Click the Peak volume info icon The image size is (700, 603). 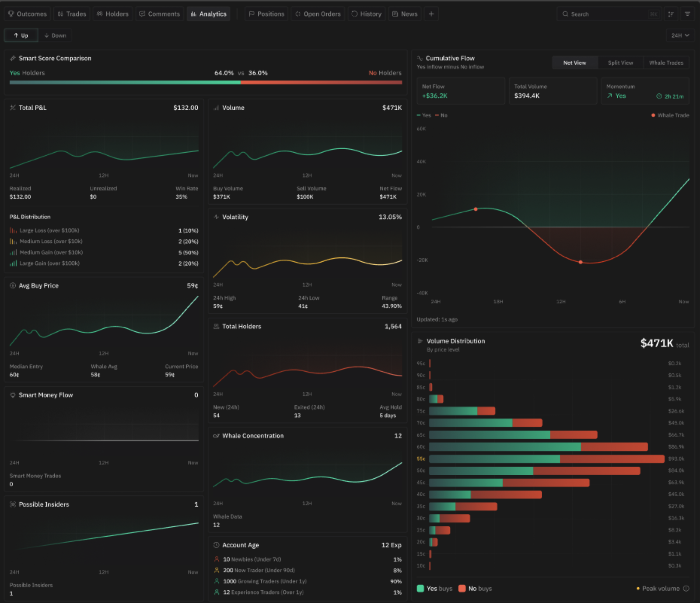[x=686, y=589]
